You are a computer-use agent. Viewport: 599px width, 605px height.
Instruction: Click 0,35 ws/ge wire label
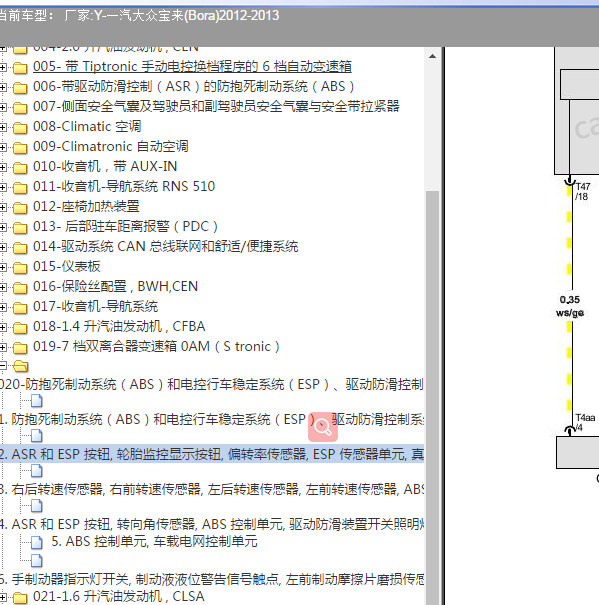(x=570, y=306)
